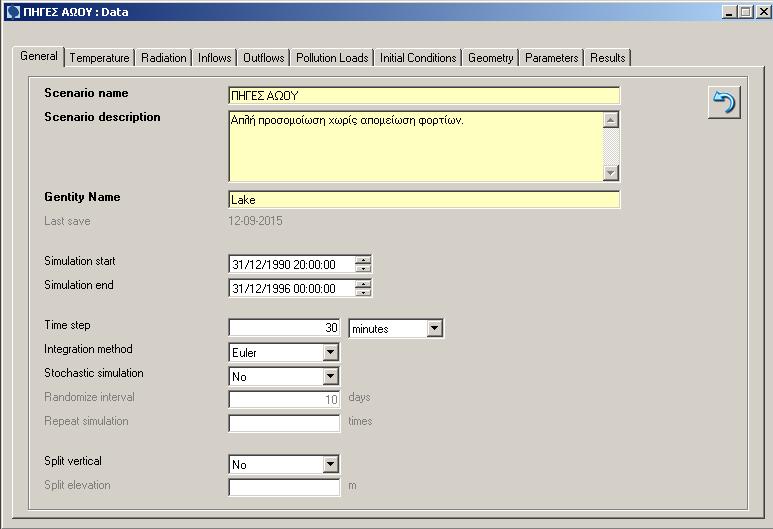Open the Temperature tab
The image size is (773, 529).
click(99, 58)
